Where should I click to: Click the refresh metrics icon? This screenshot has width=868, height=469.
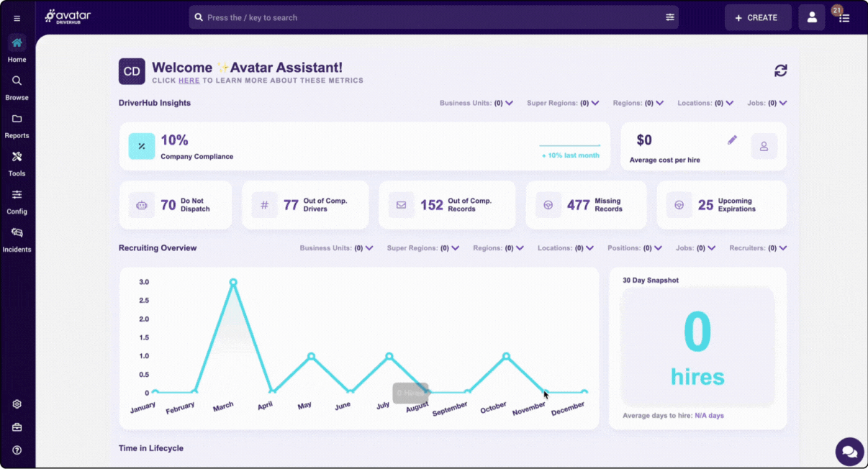coord(780,70)
